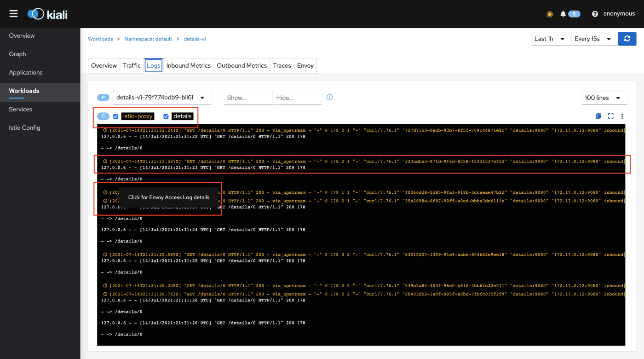Open the help question mark menu
644x359 pixels.
[595, 14]
